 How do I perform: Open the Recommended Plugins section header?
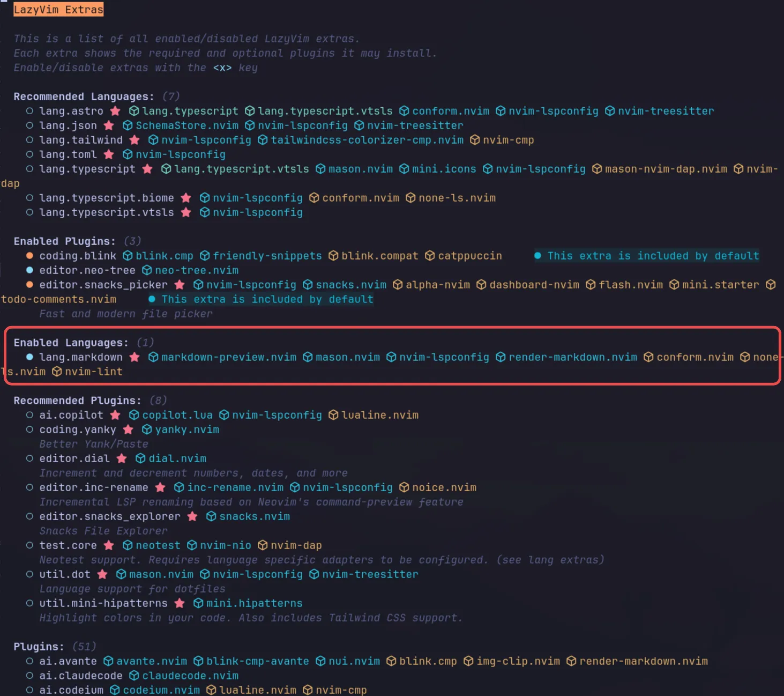(x=77, y=400)
